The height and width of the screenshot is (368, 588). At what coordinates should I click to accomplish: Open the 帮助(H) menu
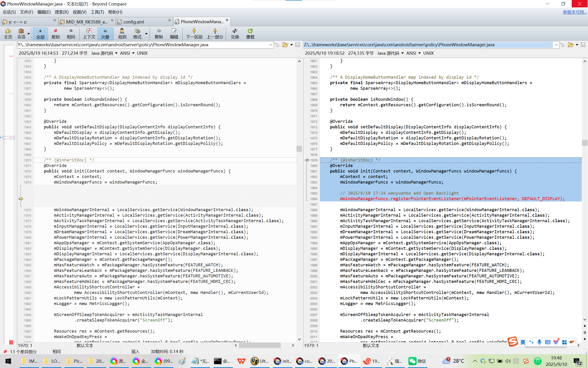point(115,12)
